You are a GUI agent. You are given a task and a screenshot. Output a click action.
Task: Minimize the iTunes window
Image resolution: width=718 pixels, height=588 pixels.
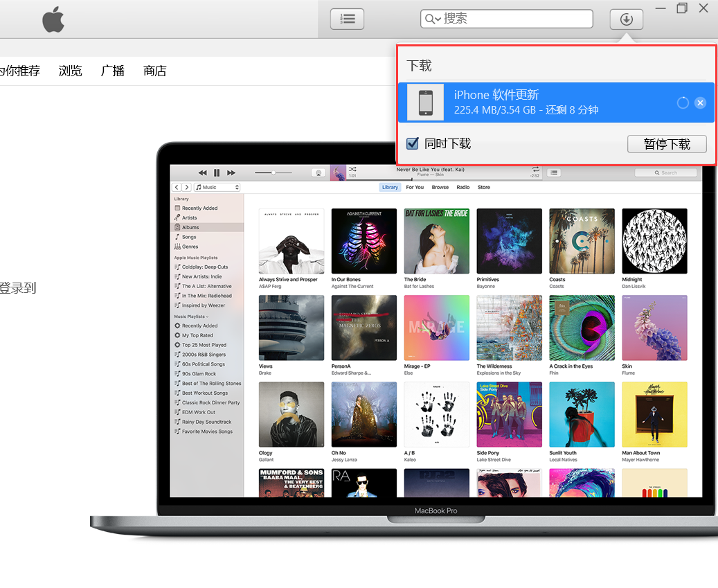pos(661,8)
